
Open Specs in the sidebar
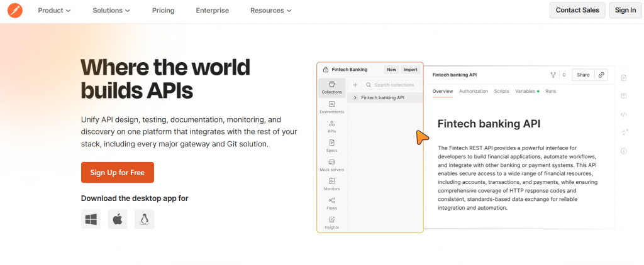click(x=332, y=146)
